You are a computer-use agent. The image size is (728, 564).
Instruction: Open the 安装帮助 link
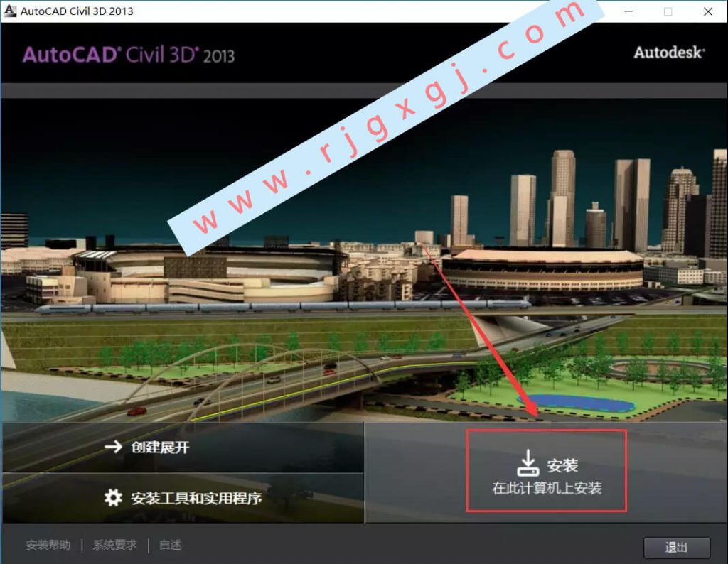(x=48, y=545)
